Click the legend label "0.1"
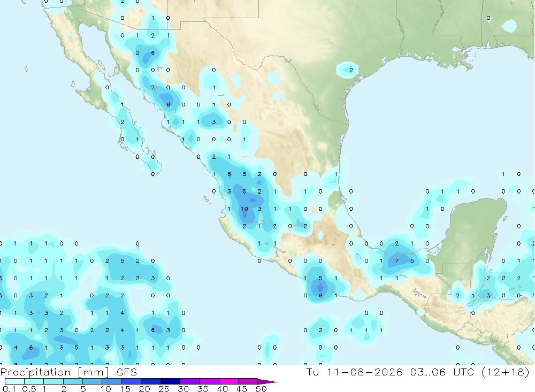This screenshot has width=535, height=392. (x=9, y=389)
